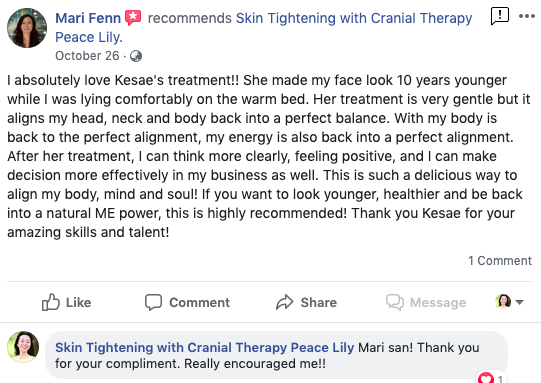
Task: Click the Comment speech bubble icon
Action: pos(153,302)
